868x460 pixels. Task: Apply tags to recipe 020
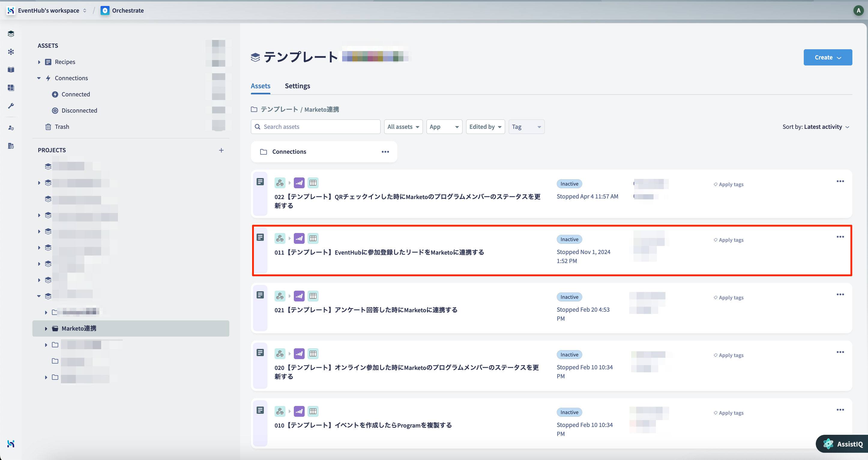(728, 355)
